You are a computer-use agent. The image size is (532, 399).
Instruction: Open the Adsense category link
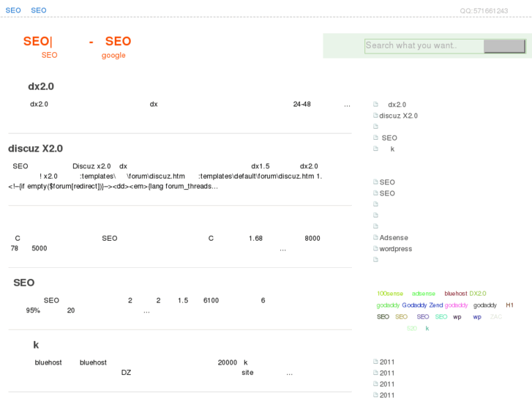point(394,238)
